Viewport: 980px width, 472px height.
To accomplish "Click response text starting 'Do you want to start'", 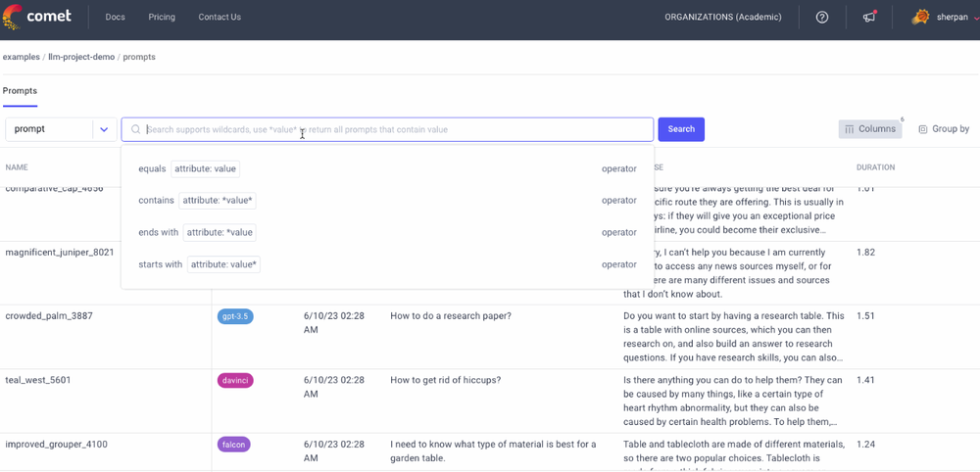I will point(734,337).
